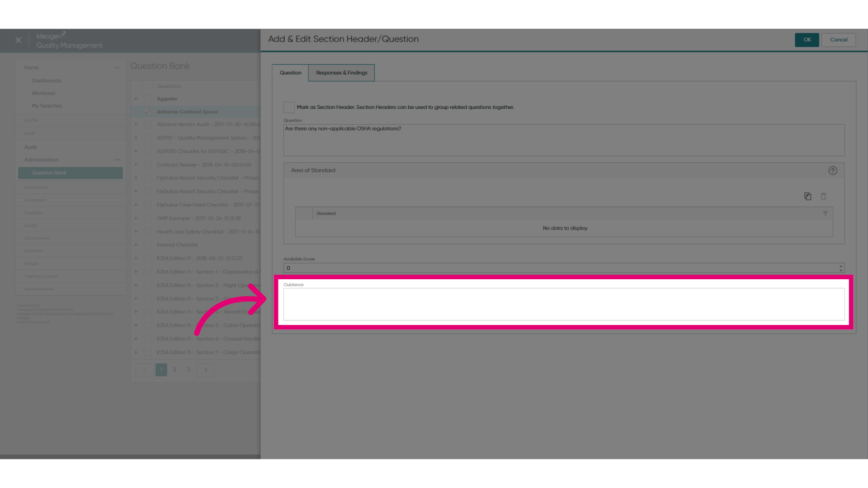Viewport: 868px width, 488px height.
Task: Expand the FlyDubai Crew Hotel Checklist row
Action: tap(136, 205)
